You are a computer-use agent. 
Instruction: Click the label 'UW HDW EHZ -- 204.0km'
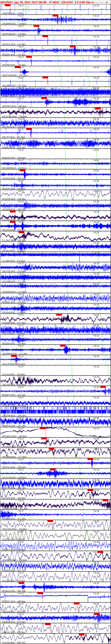coord(14,168)
